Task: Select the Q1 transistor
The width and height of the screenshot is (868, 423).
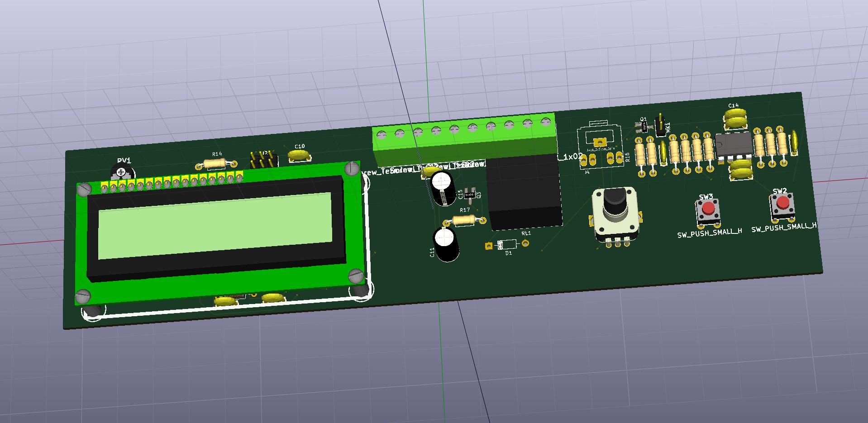Action: click(642, 128)
